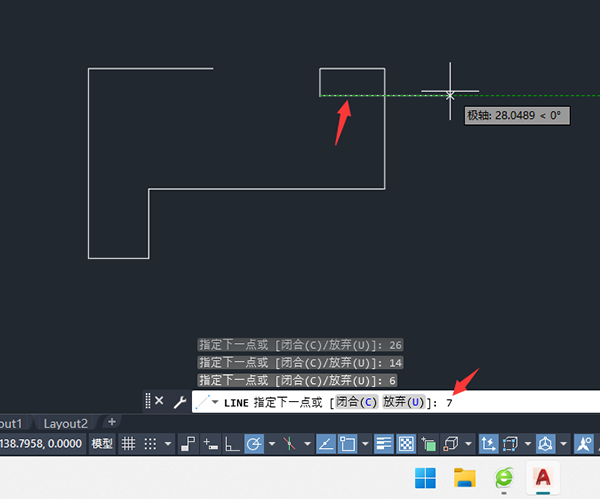
Task: Toggle dynamic UCS icon
Action: [489, 444]
